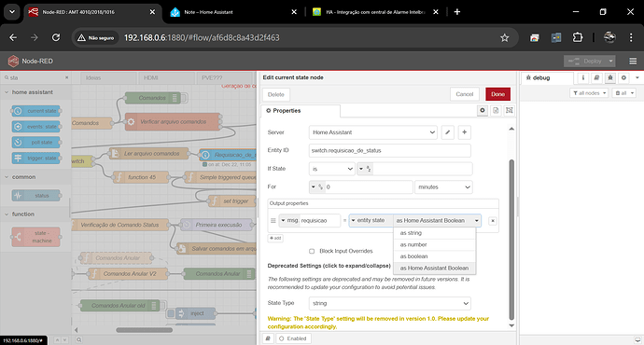The image size is (644, 345).
Task: Edit Home Assistant server with pencil icon
Action: click(447, 132)
